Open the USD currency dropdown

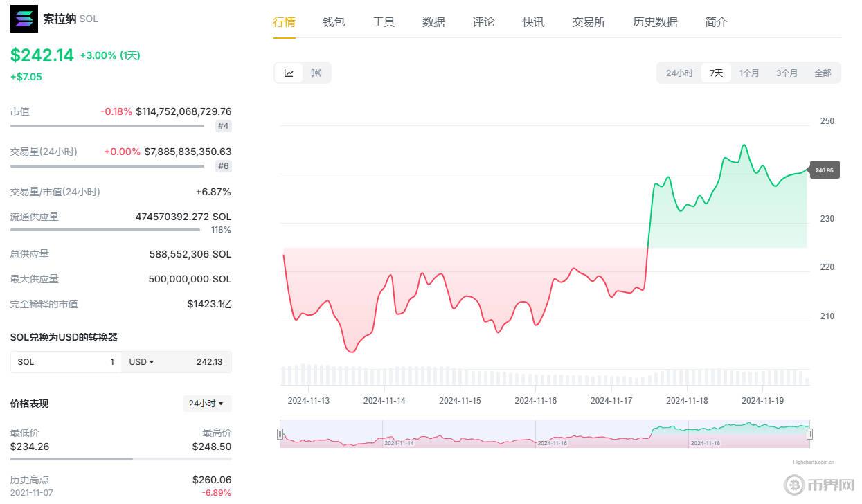[x=142, y=362]
